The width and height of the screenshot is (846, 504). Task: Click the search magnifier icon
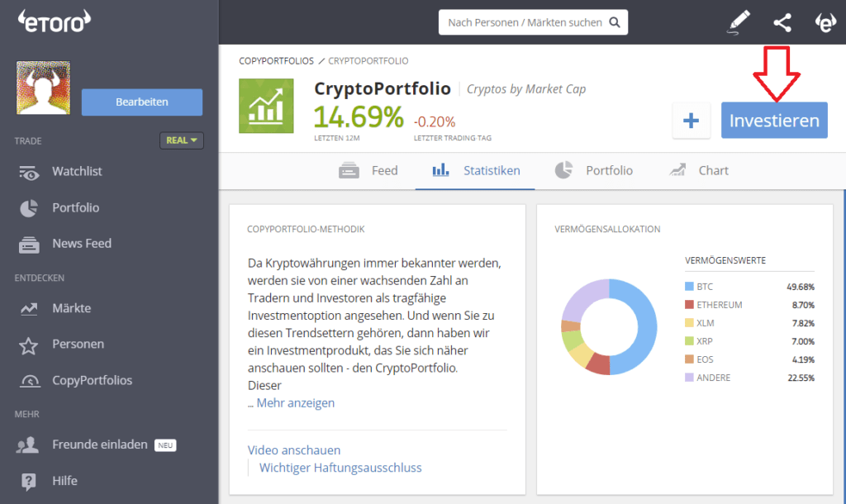point(615,22)
